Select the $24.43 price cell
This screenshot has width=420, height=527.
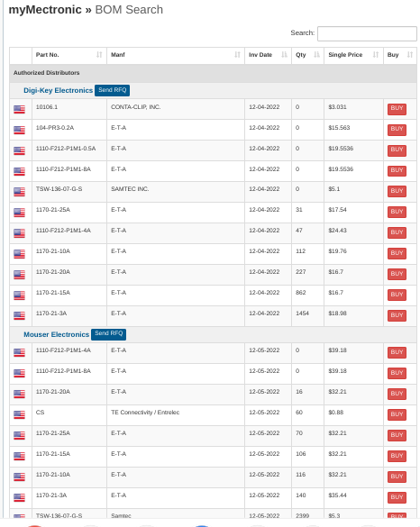[x=353, y=233]
